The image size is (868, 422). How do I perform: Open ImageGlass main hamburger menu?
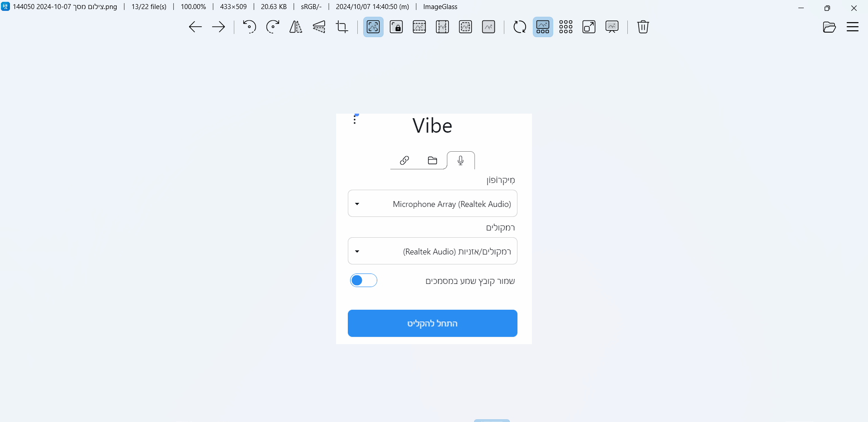tap(853, 27)
